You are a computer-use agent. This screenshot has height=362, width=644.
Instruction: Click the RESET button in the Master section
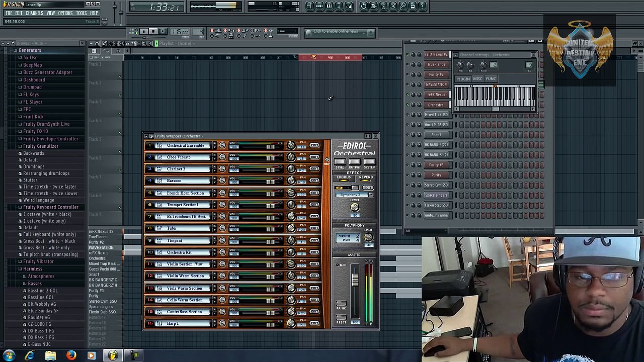341,318
